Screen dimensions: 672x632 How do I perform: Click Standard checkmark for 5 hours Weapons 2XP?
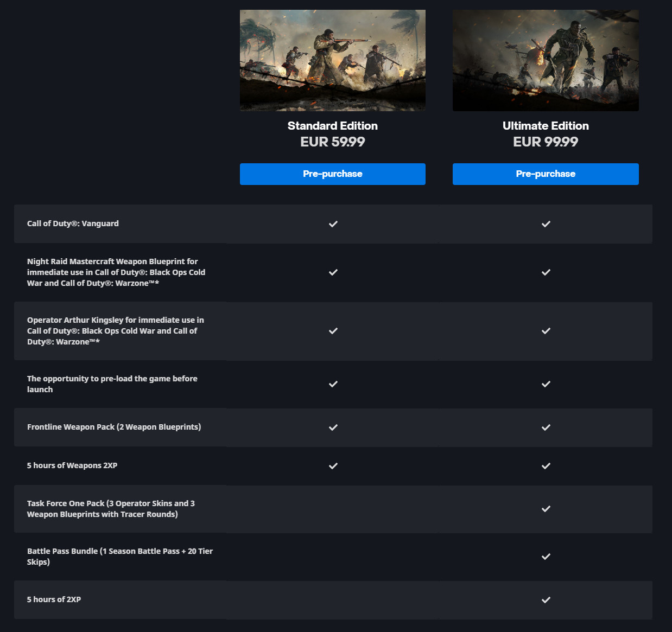333,466
